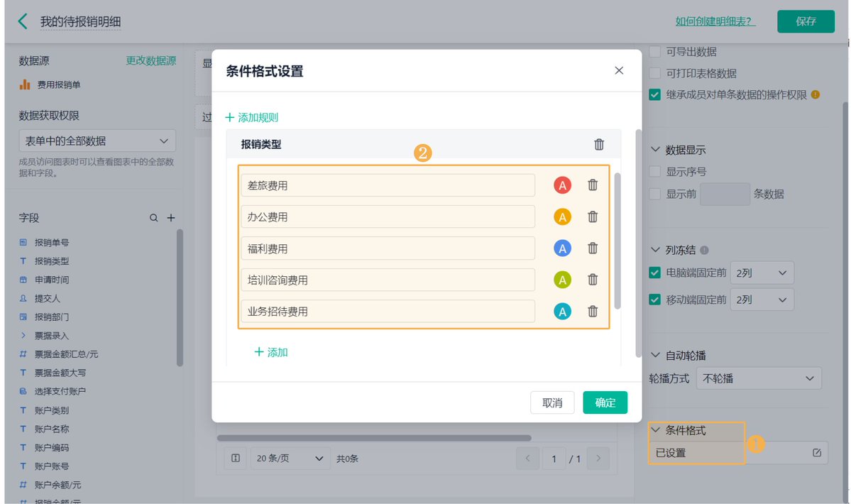Collapse the 数据显示 section
This screenshot has width=851, height=504.
point(655,149)
